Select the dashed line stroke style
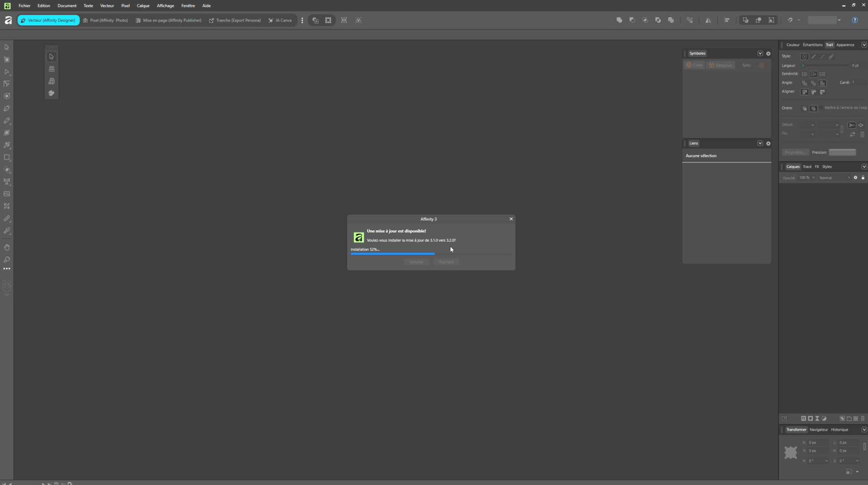868x485 pixels. click(822, 57)
